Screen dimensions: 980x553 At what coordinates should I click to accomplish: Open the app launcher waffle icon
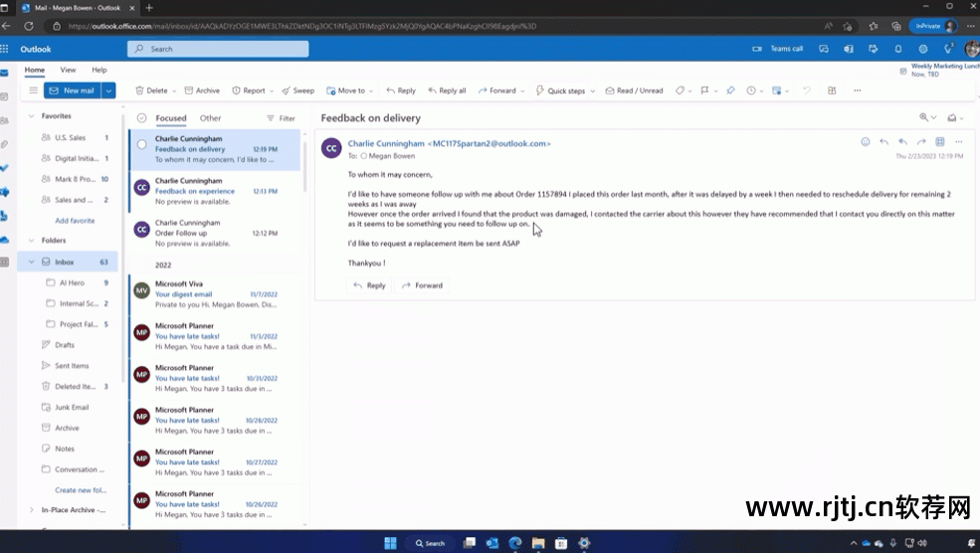click(6, 49)
